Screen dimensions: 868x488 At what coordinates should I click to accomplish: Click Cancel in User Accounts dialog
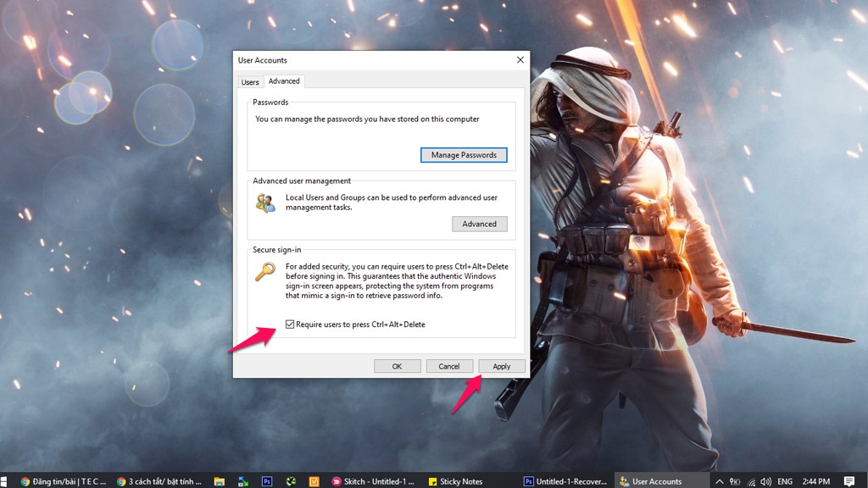449,366
